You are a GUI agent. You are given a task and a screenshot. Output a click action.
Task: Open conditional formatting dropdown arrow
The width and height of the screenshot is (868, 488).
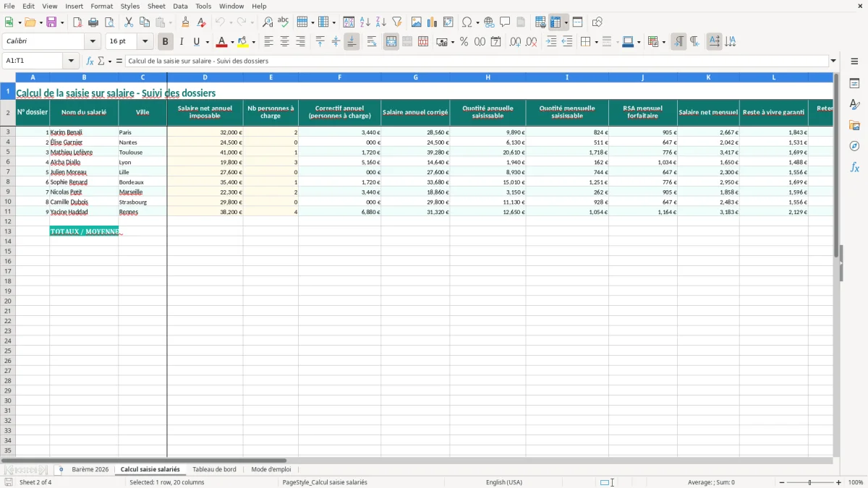pos(663,42)
